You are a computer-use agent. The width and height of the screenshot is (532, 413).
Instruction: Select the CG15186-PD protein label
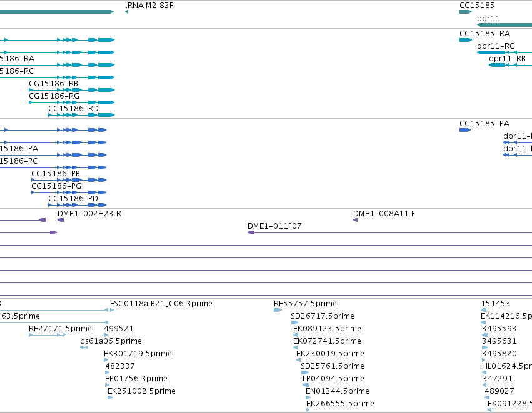tap(73, 198)
